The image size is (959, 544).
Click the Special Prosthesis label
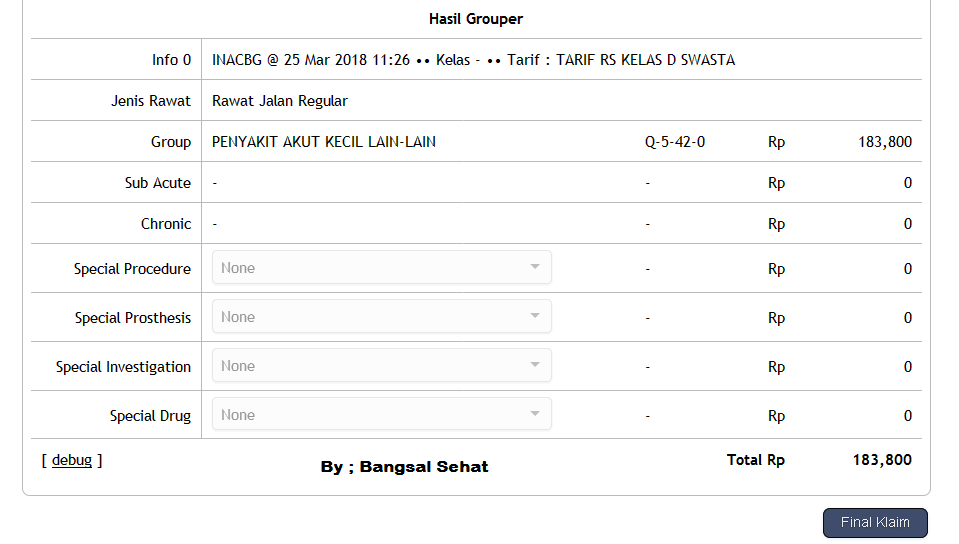coord(132,318)
